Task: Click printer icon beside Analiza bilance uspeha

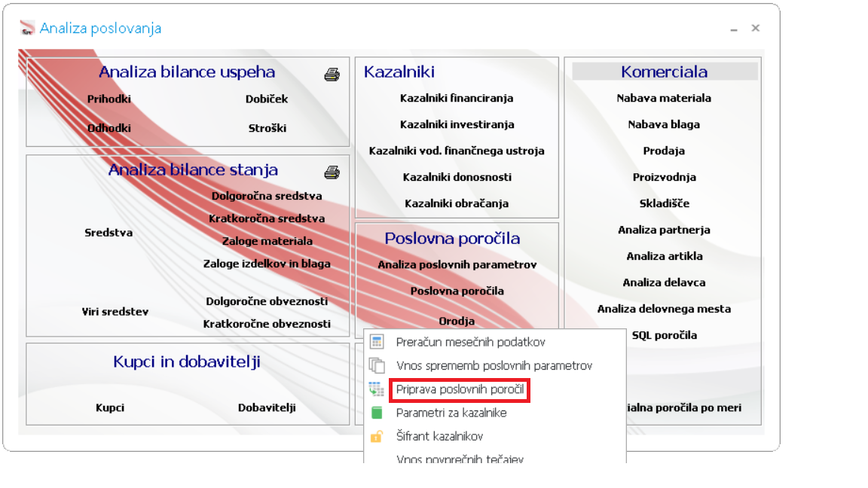Action: [332, 74]
